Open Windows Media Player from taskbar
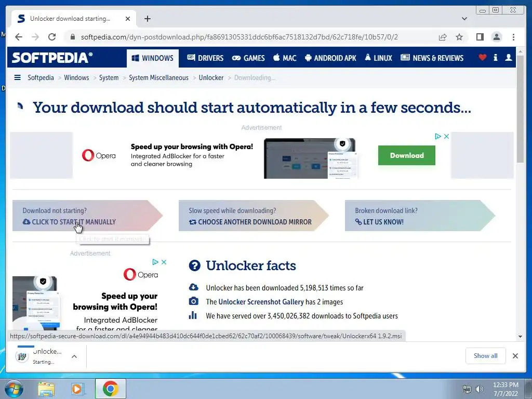 tap(77, 389)
